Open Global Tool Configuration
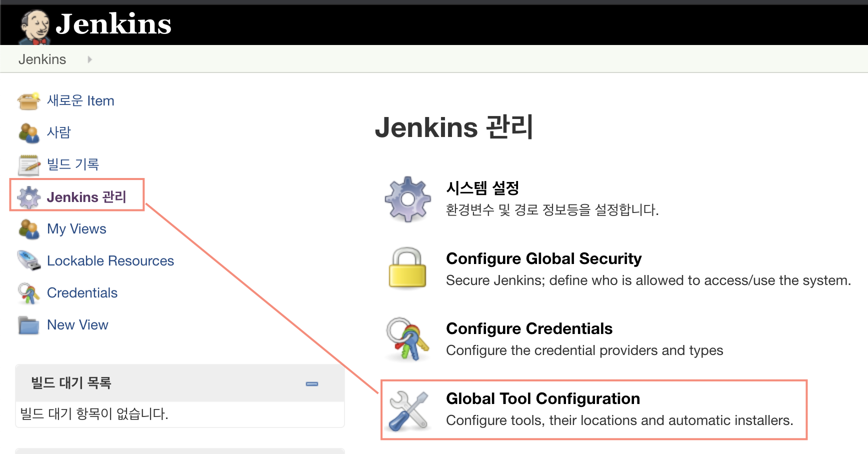This screenshot has width=868, height=454. pos(543,398)
